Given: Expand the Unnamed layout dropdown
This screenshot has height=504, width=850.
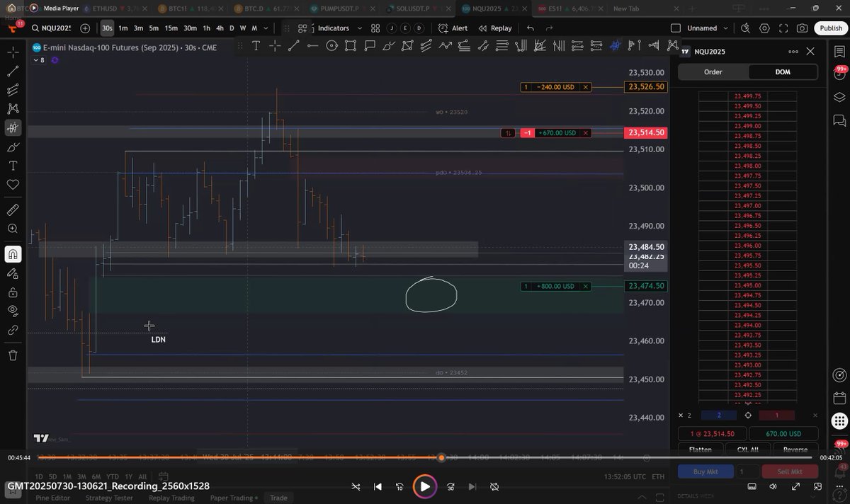Looking at the screenshot, I should 725,28.
